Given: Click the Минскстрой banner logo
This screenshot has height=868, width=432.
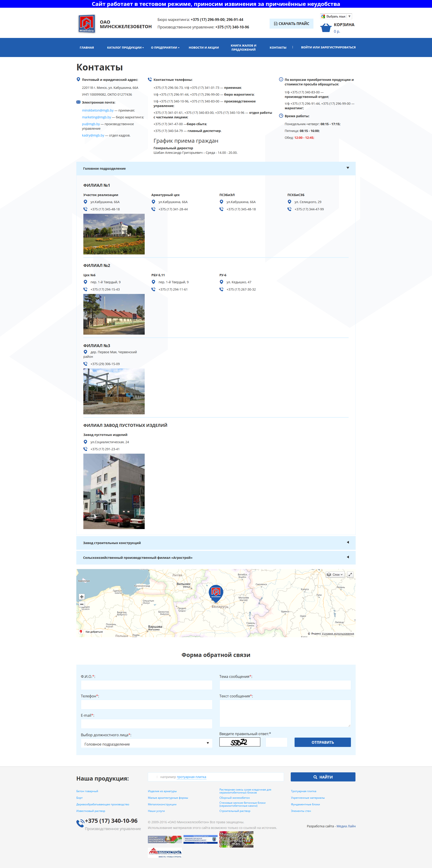Looking at the screenshot, I should [165, 853].
